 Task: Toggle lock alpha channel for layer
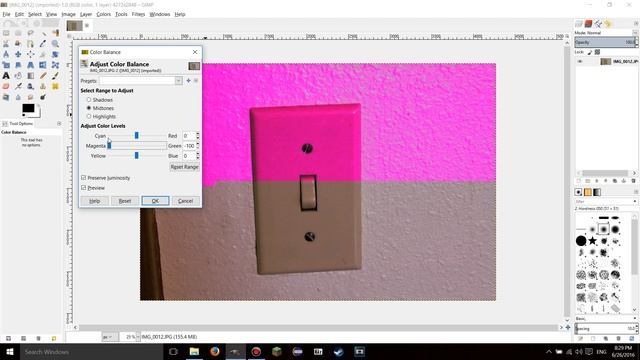pos(598,52)
